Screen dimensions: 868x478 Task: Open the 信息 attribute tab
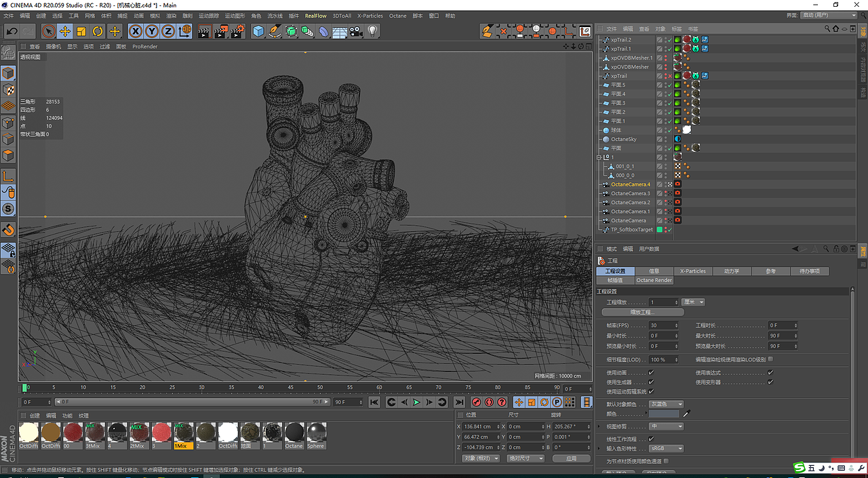[654, 271]
